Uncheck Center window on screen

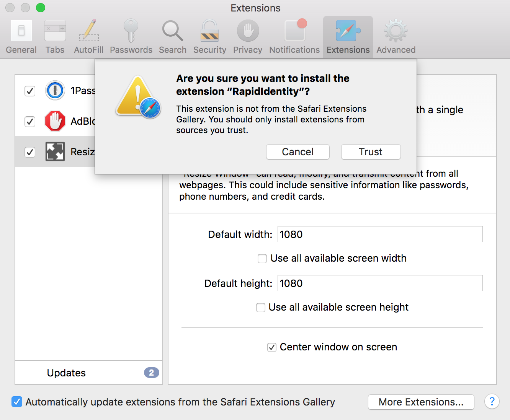point(272,347)
